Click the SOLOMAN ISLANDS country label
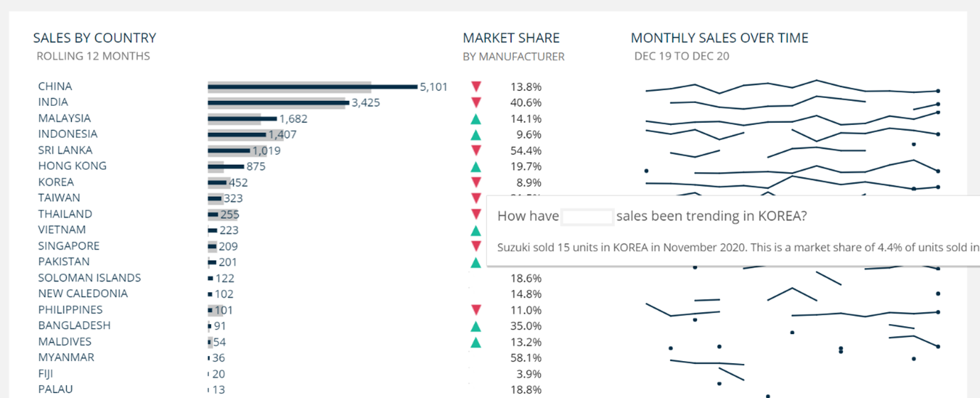 pos(90,278)
